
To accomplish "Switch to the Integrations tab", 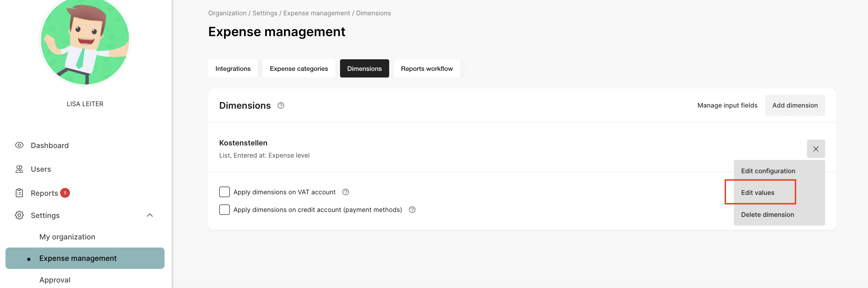I will (233, 69).
